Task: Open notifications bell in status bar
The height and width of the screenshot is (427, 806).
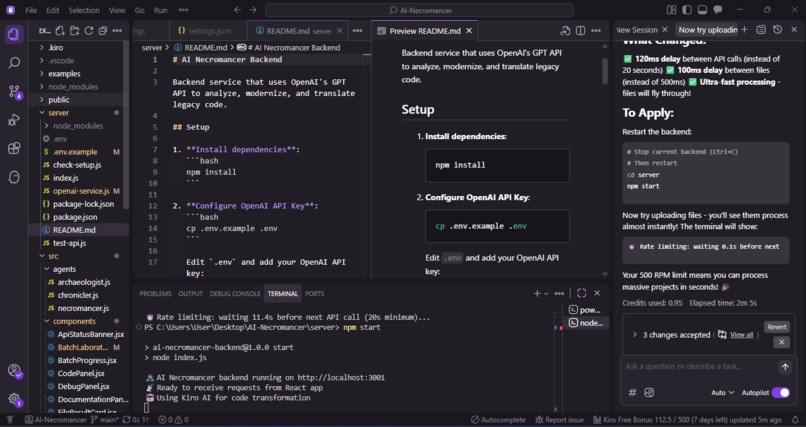Action: pyautogui.click(x=795, y=420)
